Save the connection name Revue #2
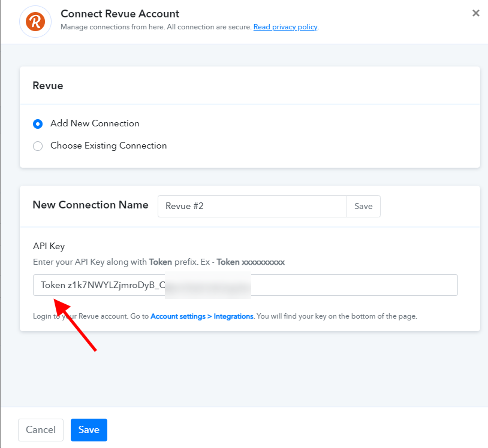 [363, 206]
